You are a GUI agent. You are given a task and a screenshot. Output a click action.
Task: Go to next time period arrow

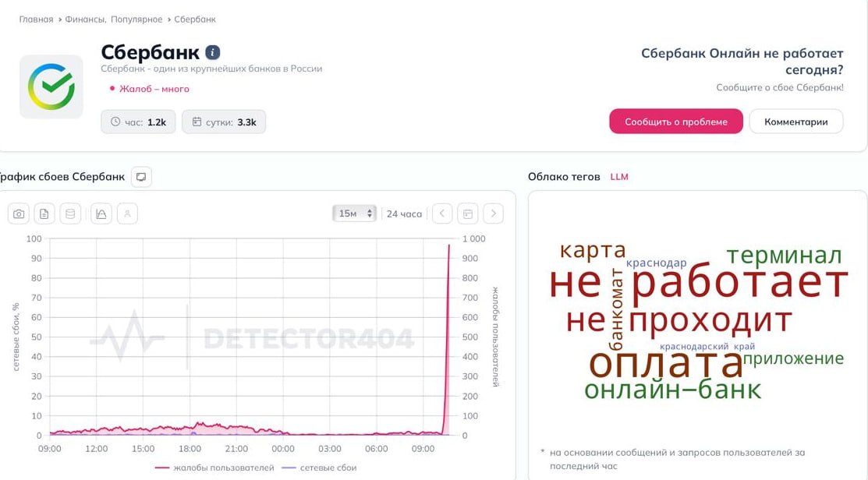[x=493, y=214]
